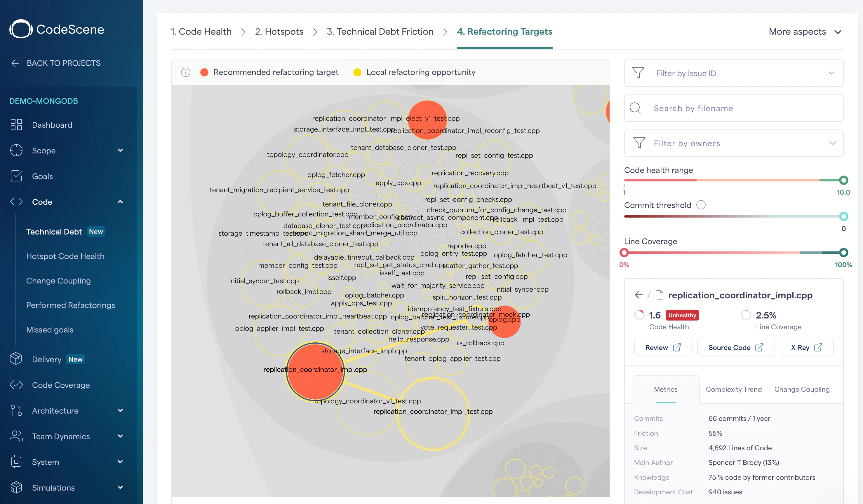
Task: Click the Code health range slider handle
Action: 843,180
